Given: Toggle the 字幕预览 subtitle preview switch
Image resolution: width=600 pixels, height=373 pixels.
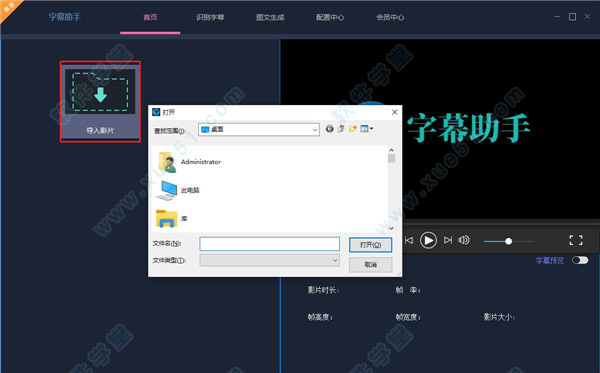Looking at the screenshot, I should click(x=580, y=261).
